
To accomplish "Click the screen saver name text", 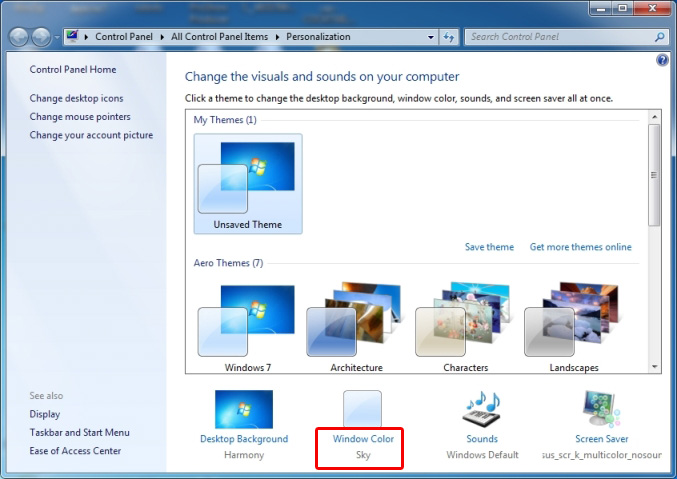I will [x=602, y=455].
